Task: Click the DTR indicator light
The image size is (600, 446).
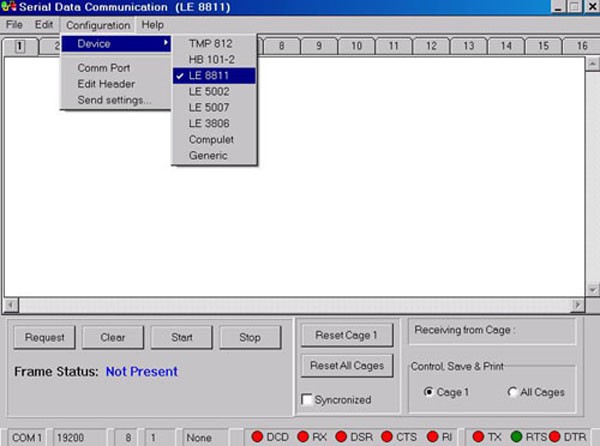Action: click(x=554, y=437)
